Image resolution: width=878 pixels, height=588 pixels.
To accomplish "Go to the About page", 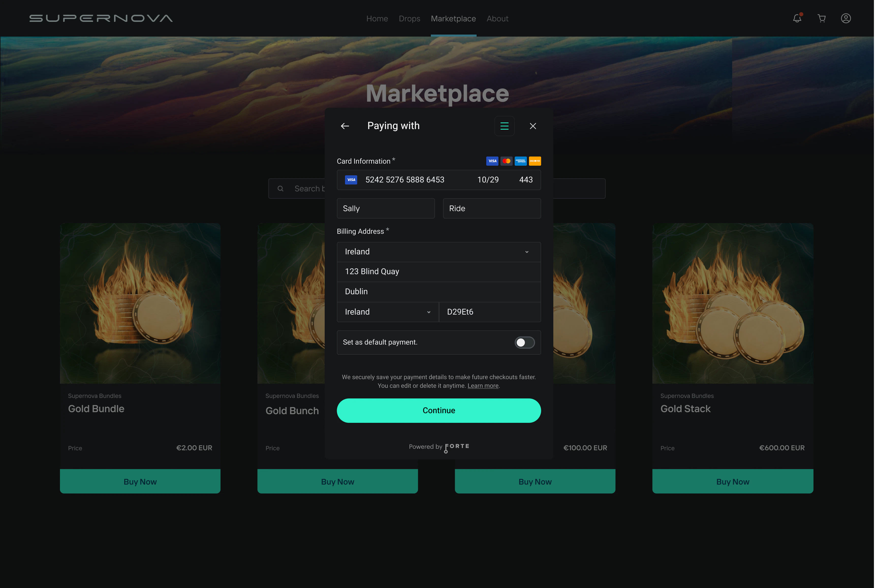I will tap(497, 18).
